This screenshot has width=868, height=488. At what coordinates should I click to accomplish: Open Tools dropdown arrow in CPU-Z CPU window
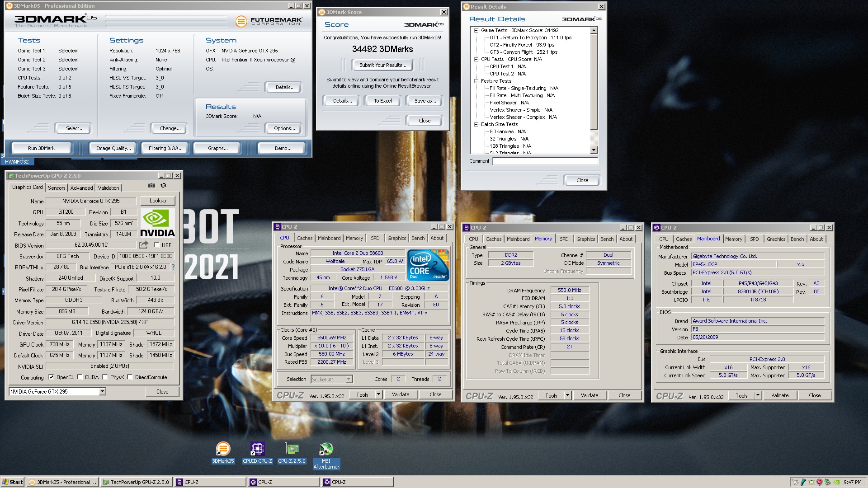coord(378,395)
